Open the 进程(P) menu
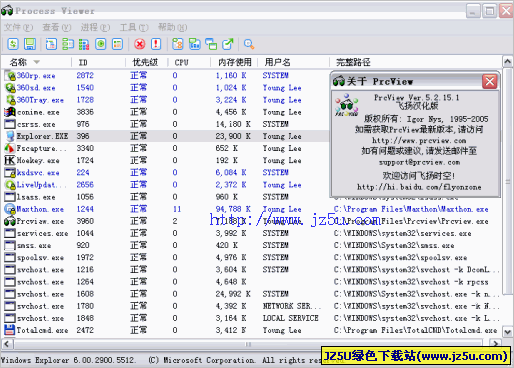 click(95, 27)
